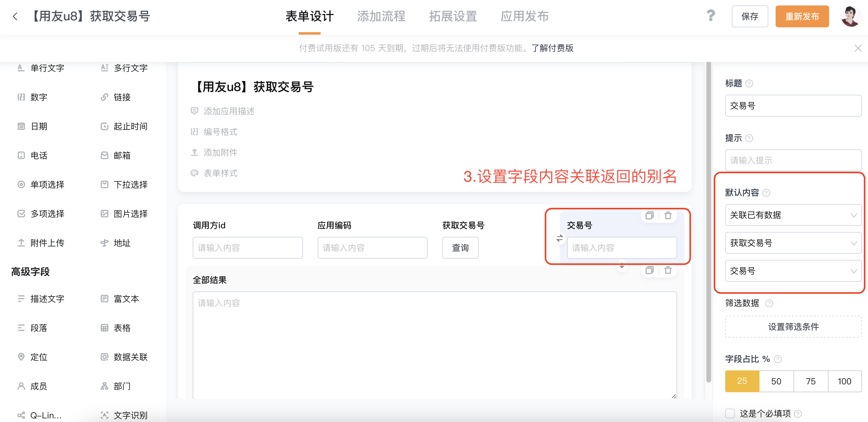The height and width of the screenshot is (422, 868).
Task: Open the 了解付费版 link
Action: [x=552, y=48]
